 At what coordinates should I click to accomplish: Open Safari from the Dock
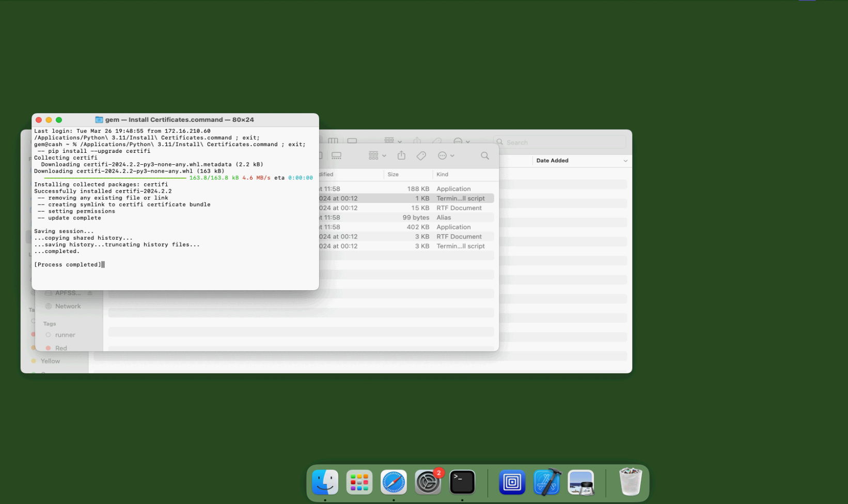[393, 482]
